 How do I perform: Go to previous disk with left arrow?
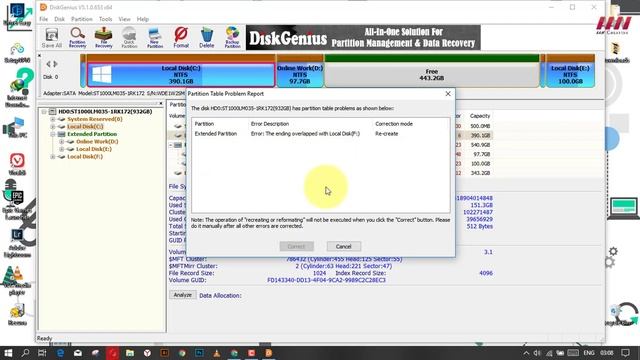point(48,64)
